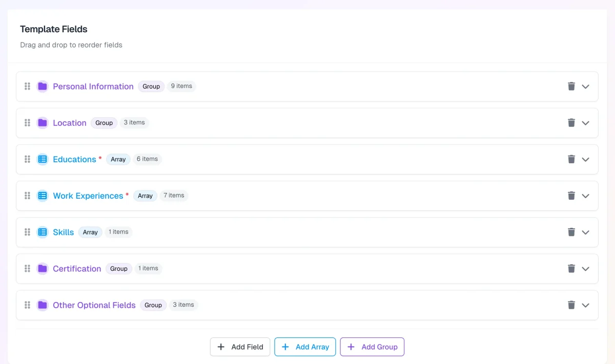Click trash icon for Location group
Screen dimensions: 615x364
coord(571,123)
